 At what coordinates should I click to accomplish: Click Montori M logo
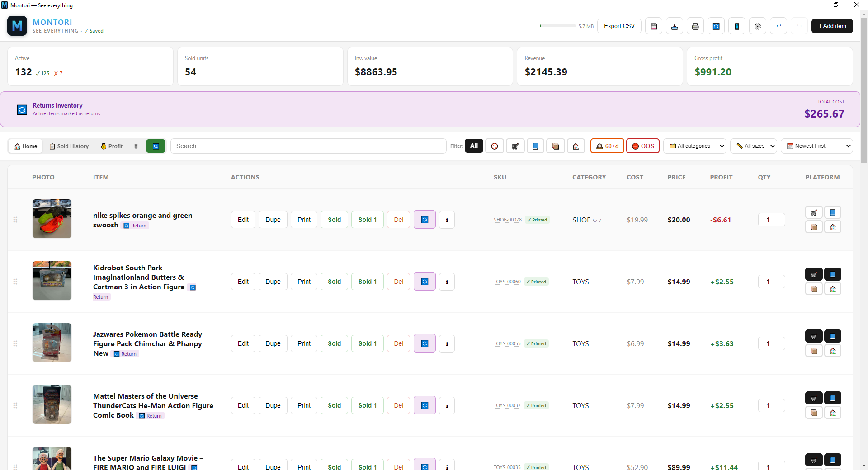[x=17, y=26]
